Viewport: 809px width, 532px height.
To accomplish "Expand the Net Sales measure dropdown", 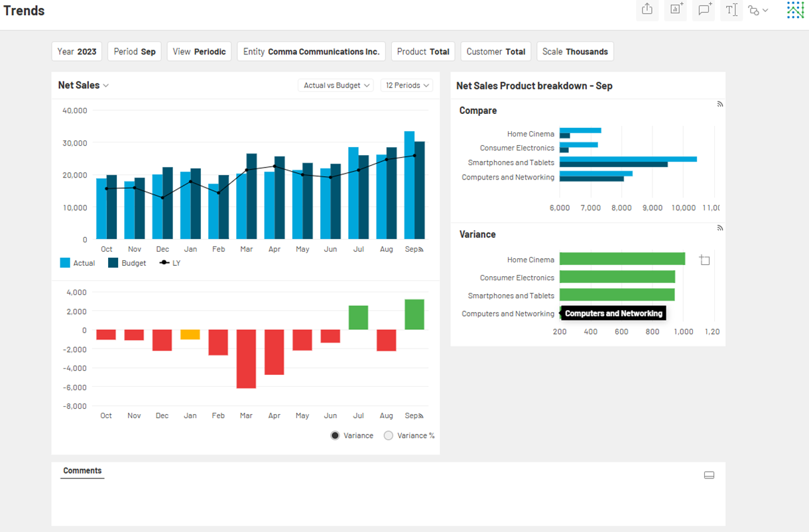I will point(84,85).
